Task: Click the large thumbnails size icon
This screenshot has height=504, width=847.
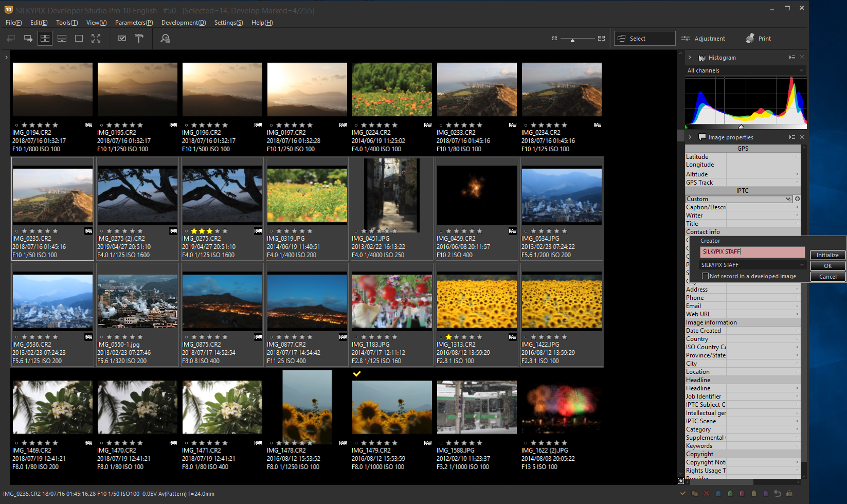Action: coord(601,39)
